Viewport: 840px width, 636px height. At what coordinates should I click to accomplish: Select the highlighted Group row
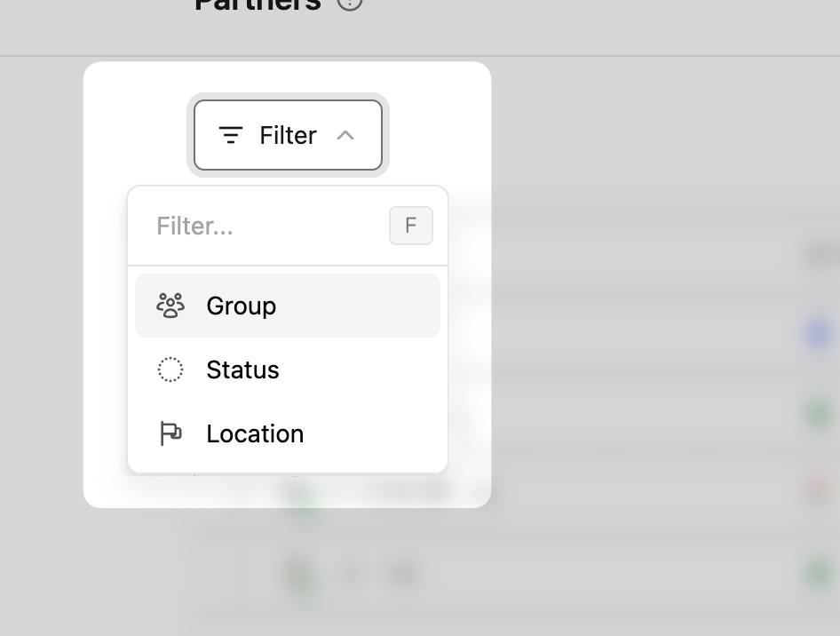(x=287, y=306)
